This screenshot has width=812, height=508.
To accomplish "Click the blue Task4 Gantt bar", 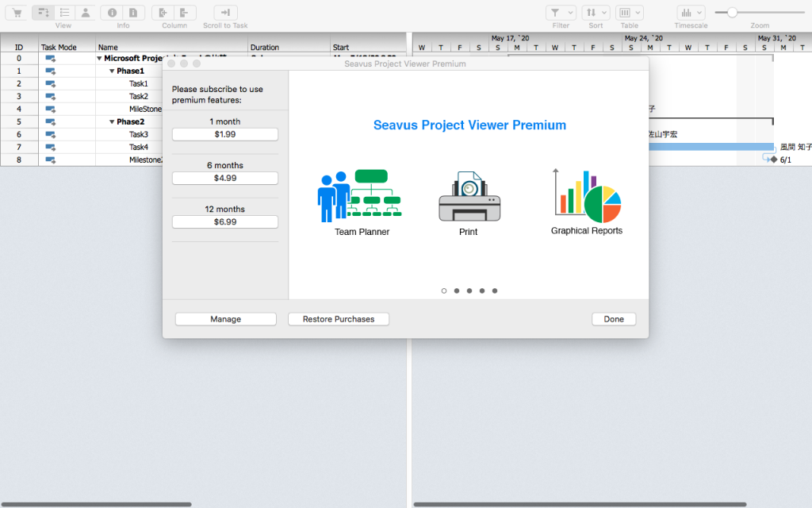I will [711, 147].
